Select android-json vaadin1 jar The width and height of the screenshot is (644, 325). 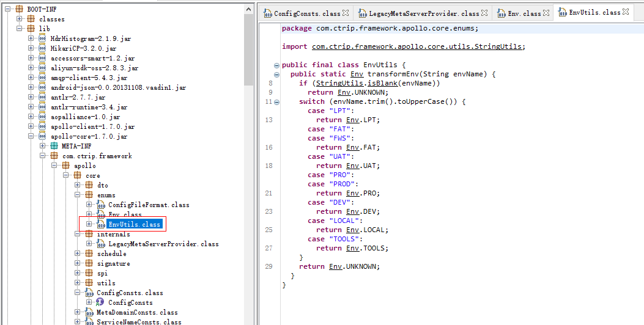pyautogui.click(x=118, y=87)
